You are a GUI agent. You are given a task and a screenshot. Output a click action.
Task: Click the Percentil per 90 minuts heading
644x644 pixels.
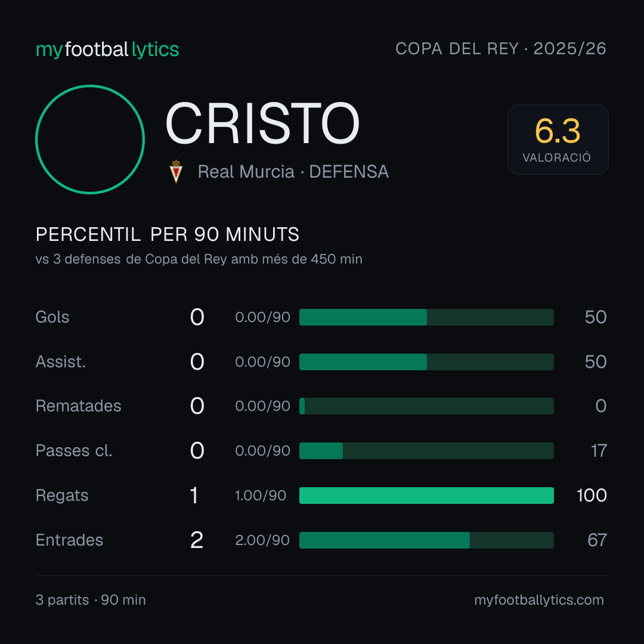tap(168, 234)
